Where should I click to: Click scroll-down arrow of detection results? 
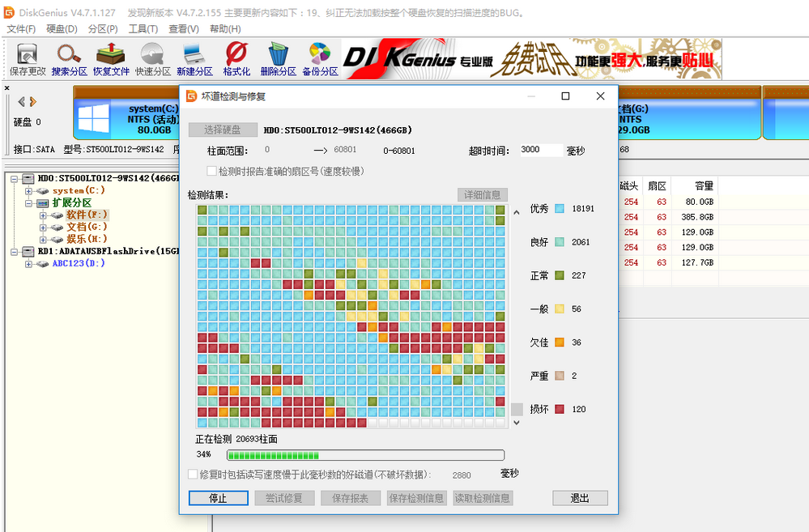coord(517,423)
